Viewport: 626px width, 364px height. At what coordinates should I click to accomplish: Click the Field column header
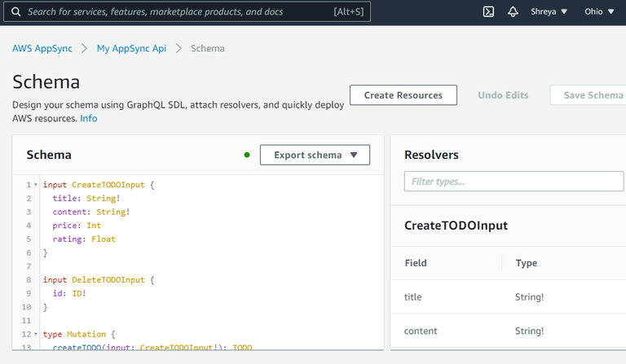(416, 263)
